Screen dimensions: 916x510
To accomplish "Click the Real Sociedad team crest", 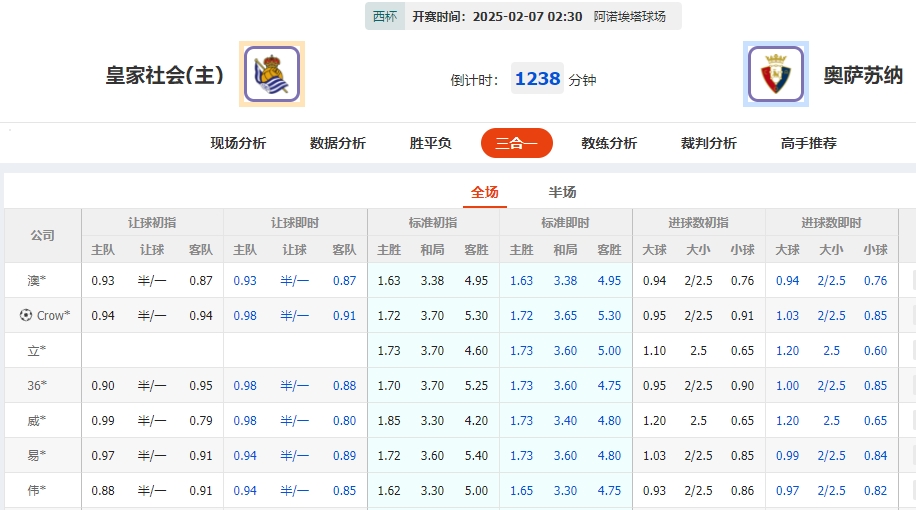I will coord(272,74).
